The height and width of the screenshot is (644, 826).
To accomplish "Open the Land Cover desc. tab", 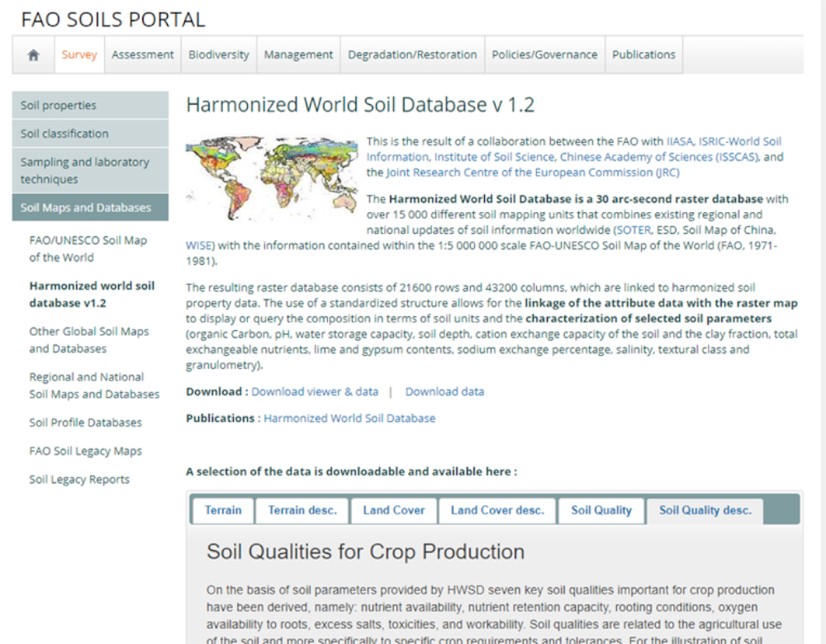I will (x=497, y=510).
